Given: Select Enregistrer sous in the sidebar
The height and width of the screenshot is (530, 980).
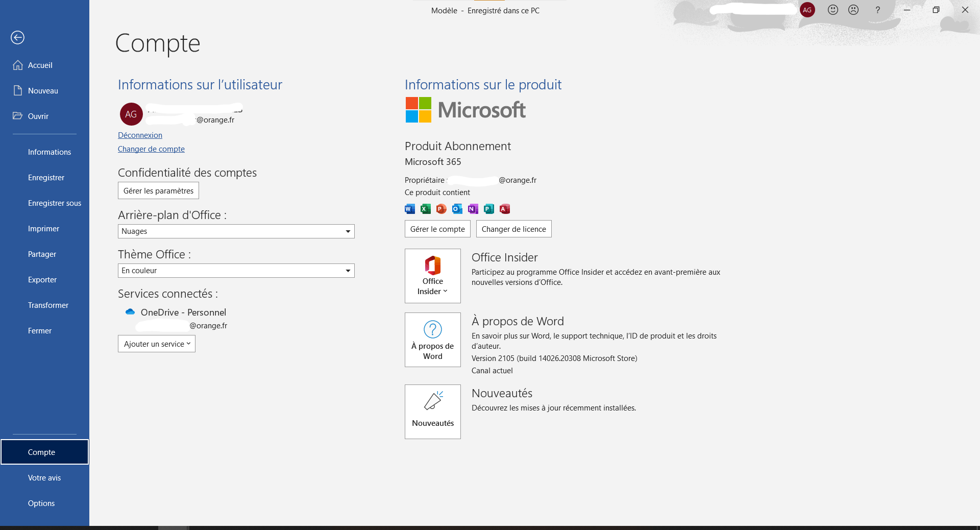Looking at the screenshot, I should (x=44, y=203).
